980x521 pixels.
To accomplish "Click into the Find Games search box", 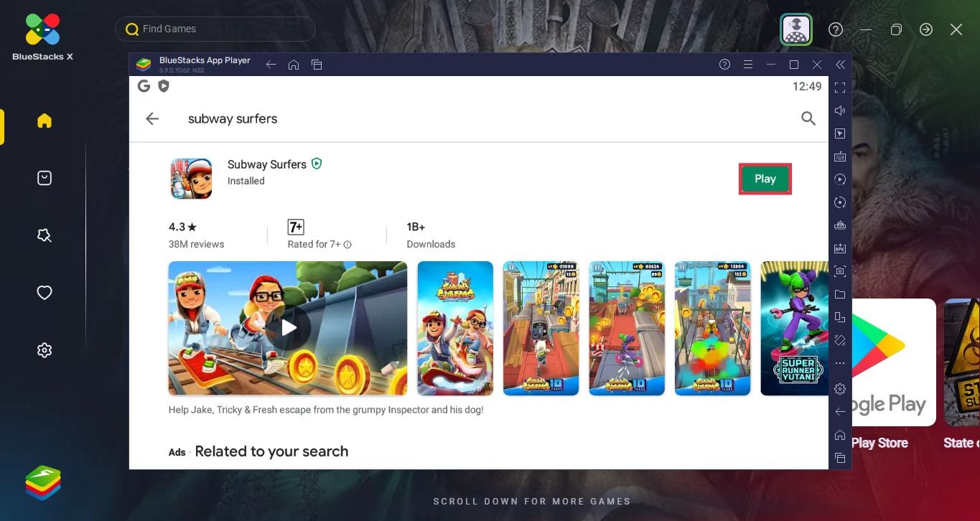I will tap(215, 29).
